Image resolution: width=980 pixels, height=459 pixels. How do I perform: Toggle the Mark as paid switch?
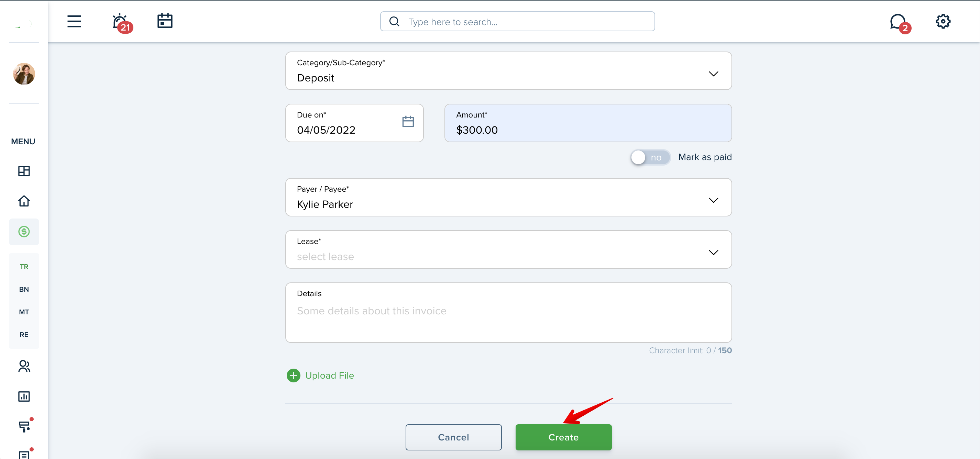[x=650, y=157]
